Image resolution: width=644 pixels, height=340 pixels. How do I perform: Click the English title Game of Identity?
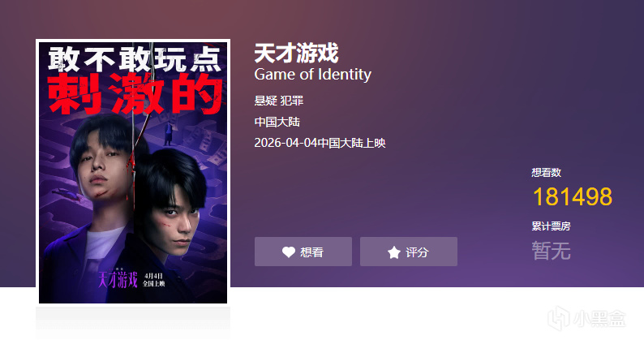point(312,75)
